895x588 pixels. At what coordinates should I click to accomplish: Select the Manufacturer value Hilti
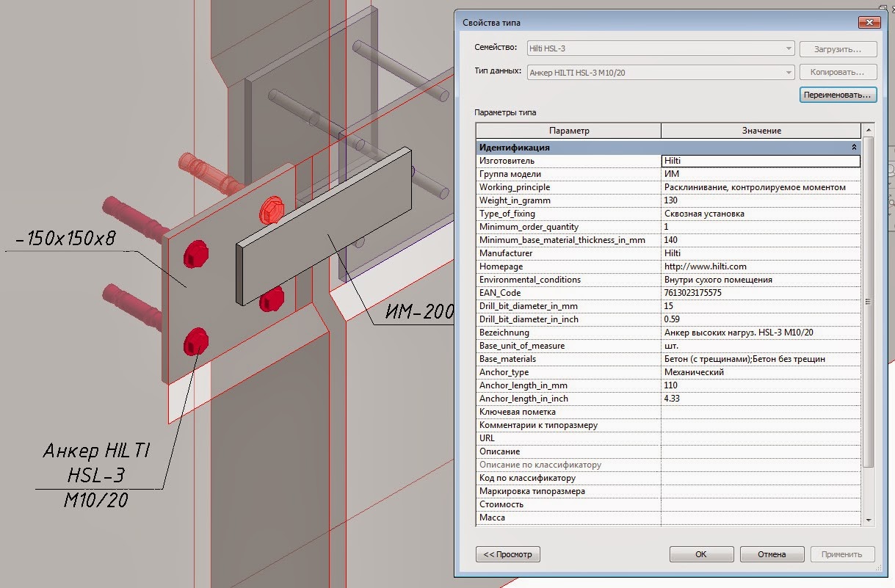761,253
